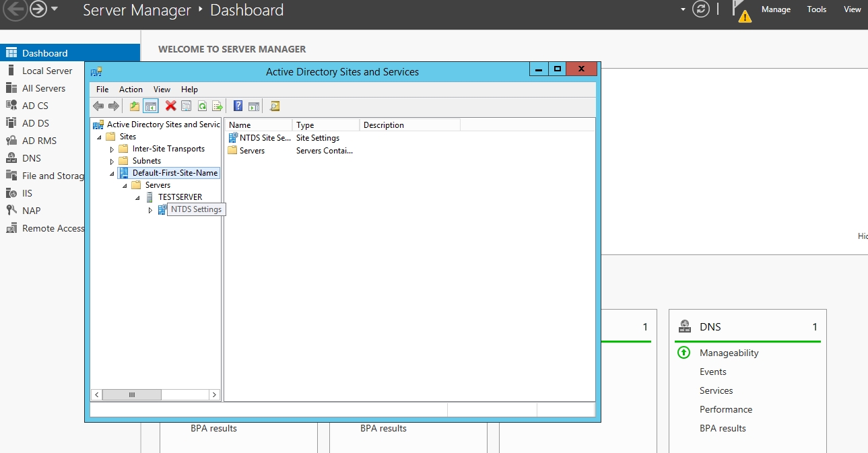Click Performance in the DNS tile
The height and width of the screenshot is (453, 868).
pyautogui.click(x=726, y=409)
